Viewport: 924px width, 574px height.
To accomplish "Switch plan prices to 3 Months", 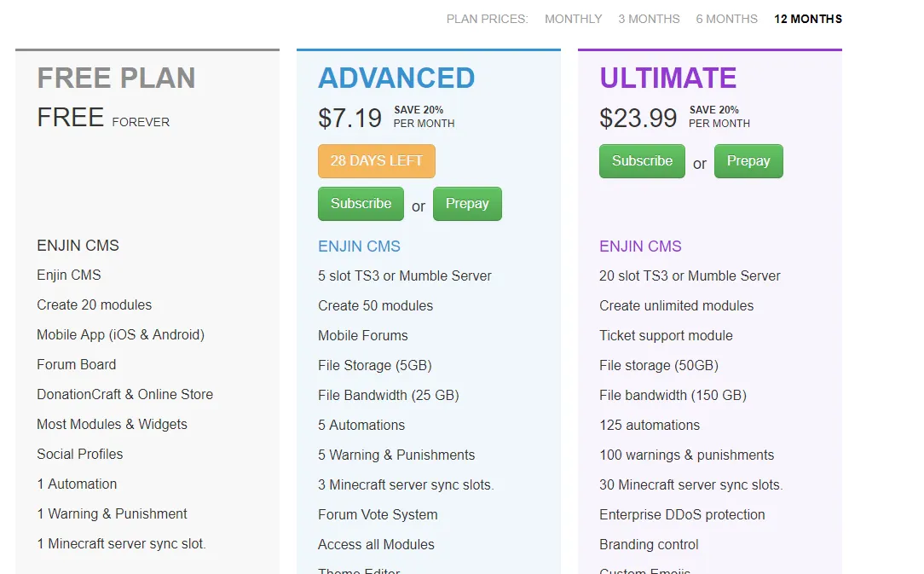I will coord(649,19).
